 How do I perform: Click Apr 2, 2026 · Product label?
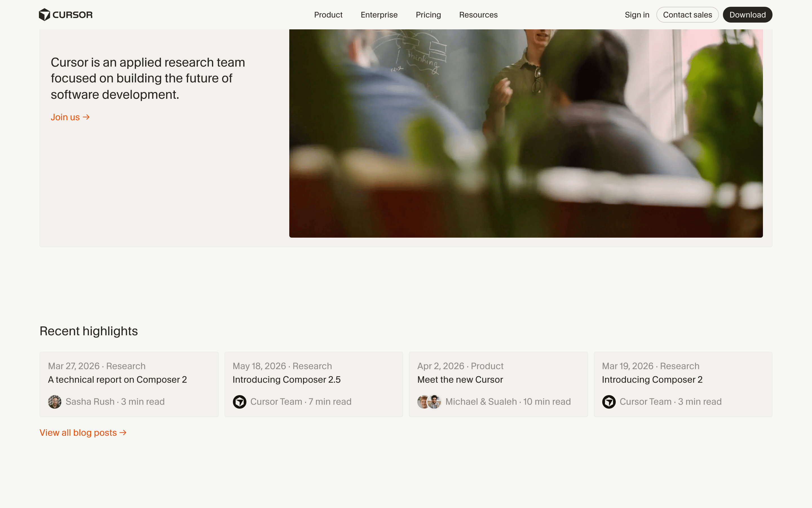tap(460, 366)
